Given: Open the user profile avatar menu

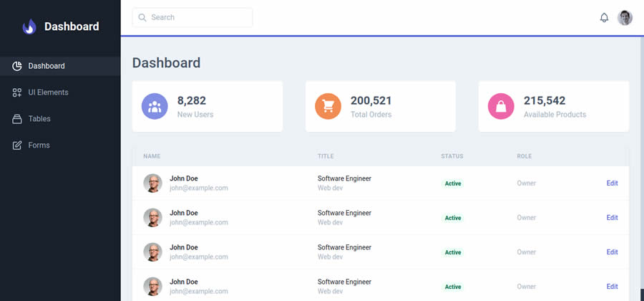Looking at the screenshot, I should [x=625, y=17].
